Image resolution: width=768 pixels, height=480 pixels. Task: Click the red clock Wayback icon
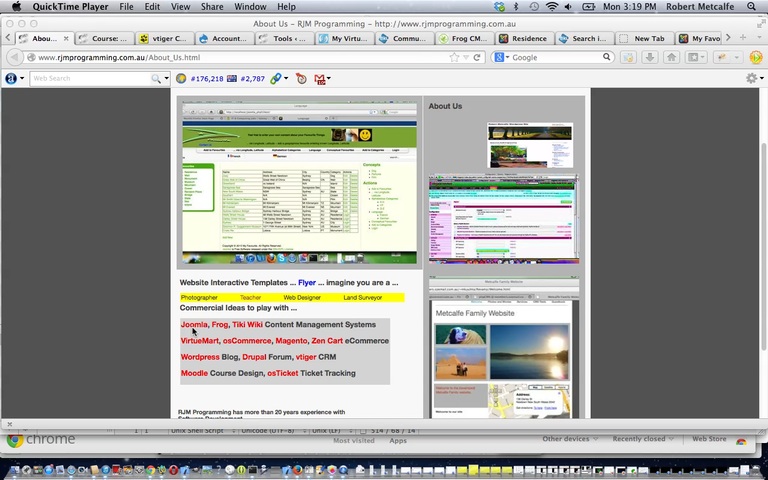tap(301, 78)
